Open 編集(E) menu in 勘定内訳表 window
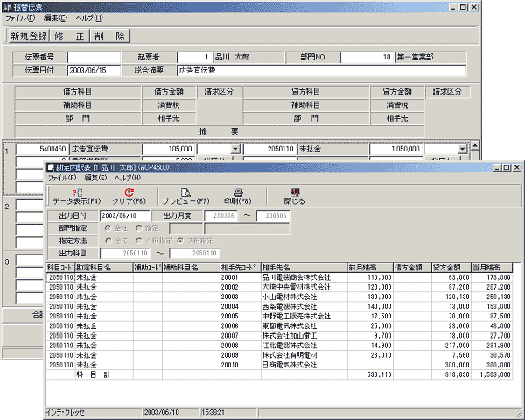Image resolution: width=525 pixels, height=420 pixels. [95, 178]
